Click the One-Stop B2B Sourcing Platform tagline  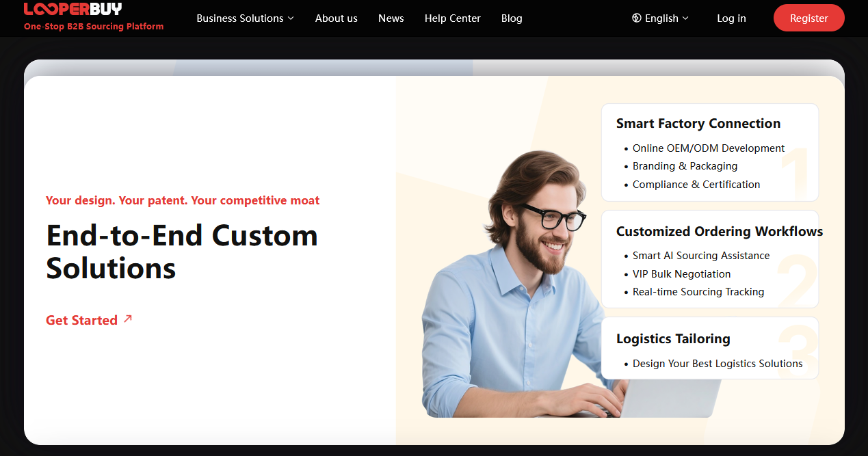point(94,27)
